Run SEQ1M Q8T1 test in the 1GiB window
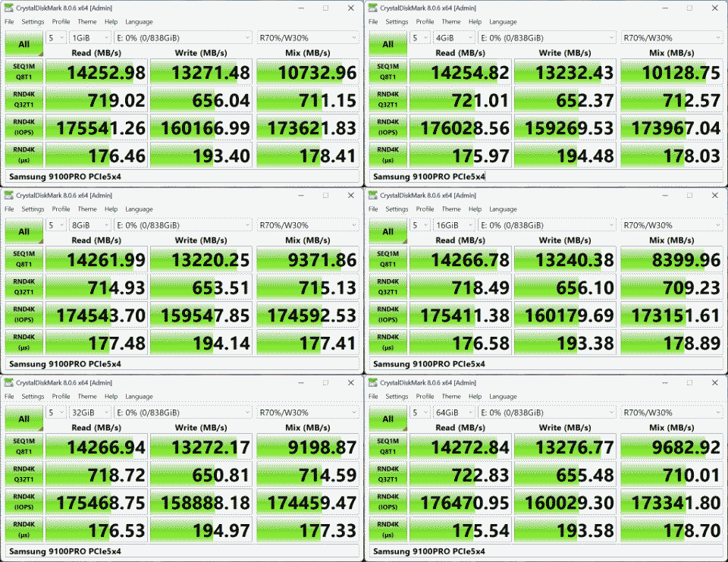This screenshot has height=562, width=728. click(x=24, y=71)
